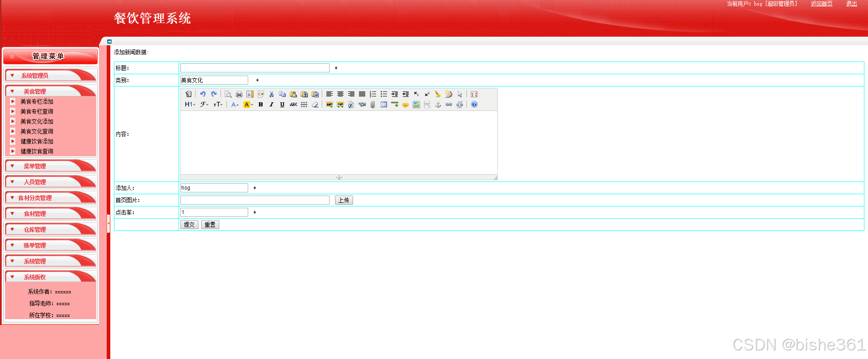Click the 重置 reset button
The height and width of the screenshot is (359, 868).
[210, 225]
